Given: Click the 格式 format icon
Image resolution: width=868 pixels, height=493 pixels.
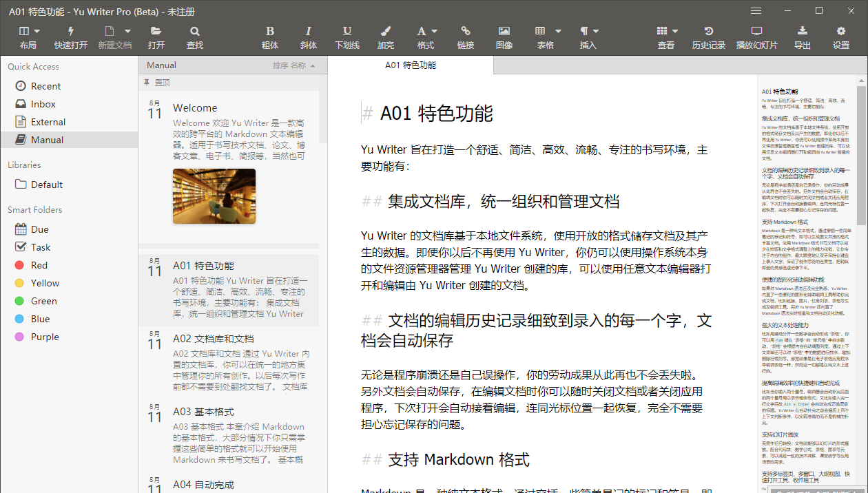Looking at the screenshot, I should (421, 31).
